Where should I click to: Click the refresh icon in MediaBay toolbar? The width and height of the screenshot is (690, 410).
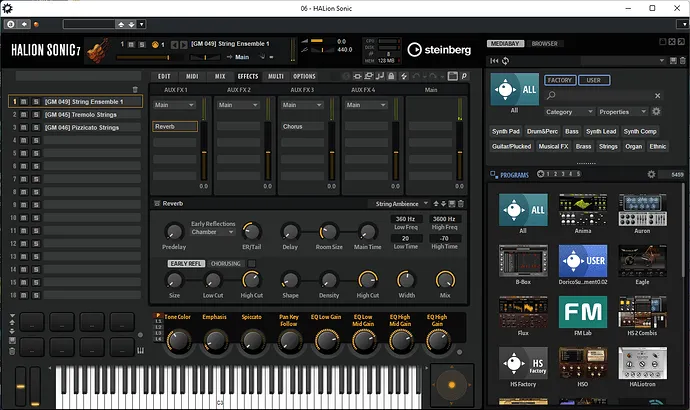click(506, 61)
